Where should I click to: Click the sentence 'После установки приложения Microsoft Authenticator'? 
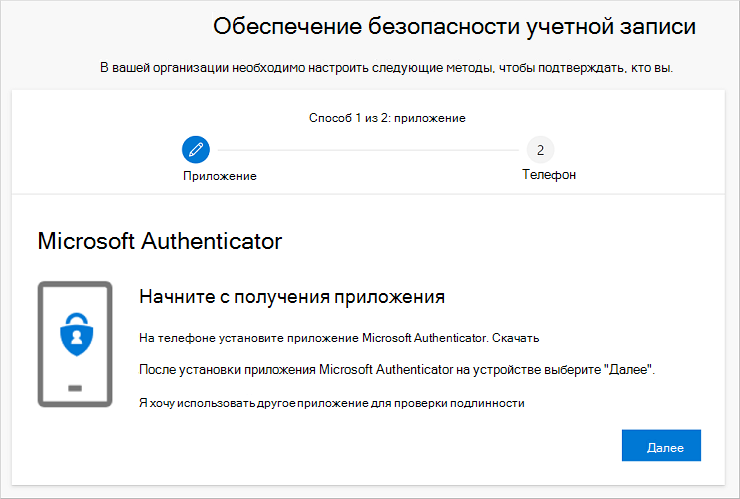pyautogui.click(x=397, y=370)
